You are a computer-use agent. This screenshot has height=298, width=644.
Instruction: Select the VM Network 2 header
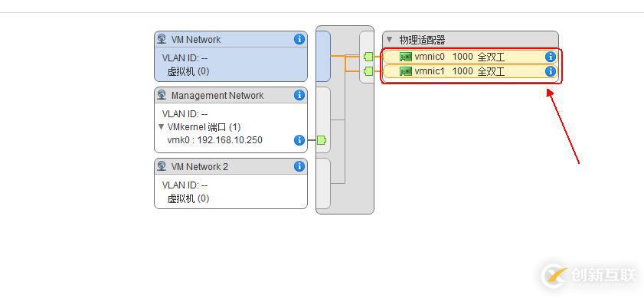click(x=230, y=166)
